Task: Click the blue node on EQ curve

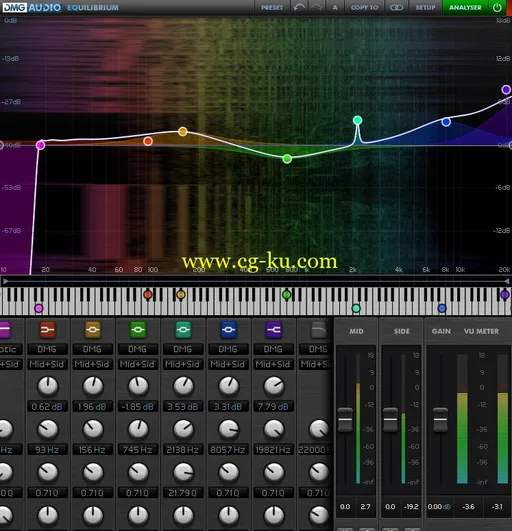Action: (446, 122)
